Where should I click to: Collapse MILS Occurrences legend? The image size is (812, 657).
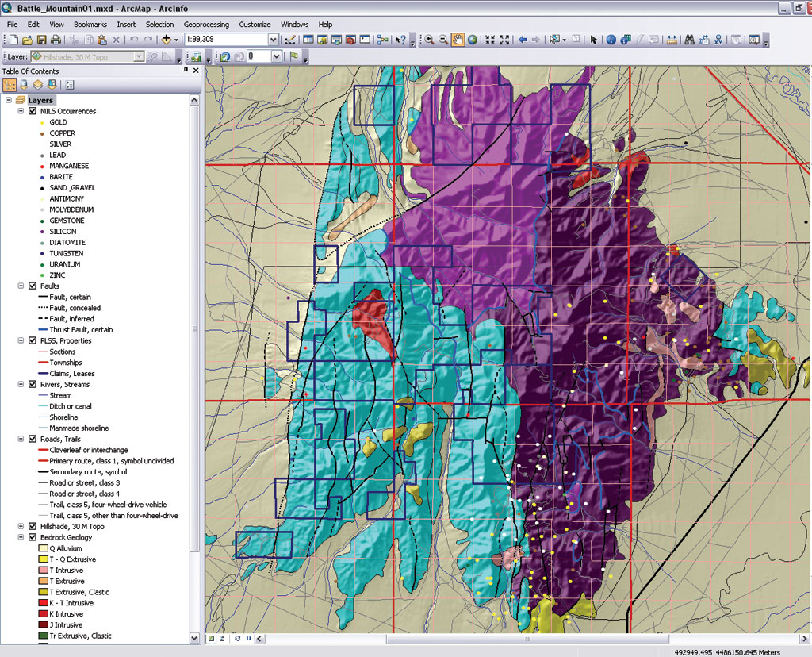[x=21, y=111]
